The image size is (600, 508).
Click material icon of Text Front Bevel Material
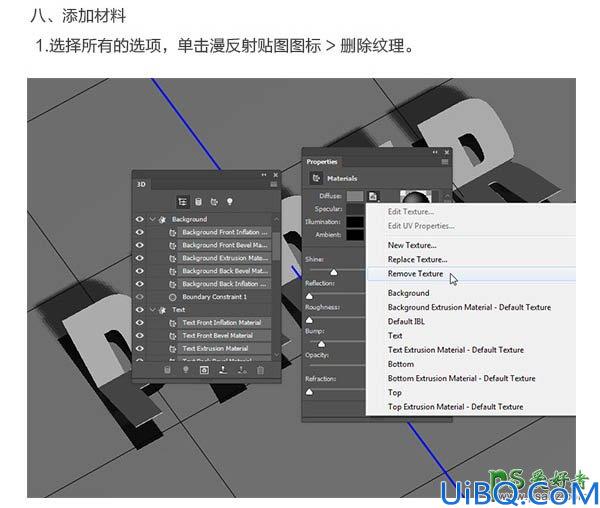[x=173, y=335]
